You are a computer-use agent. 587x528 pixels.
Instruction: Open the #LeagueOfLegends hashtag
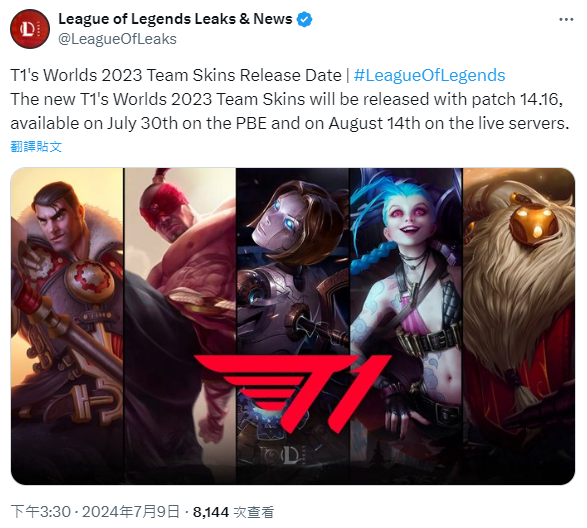point(429,75)
